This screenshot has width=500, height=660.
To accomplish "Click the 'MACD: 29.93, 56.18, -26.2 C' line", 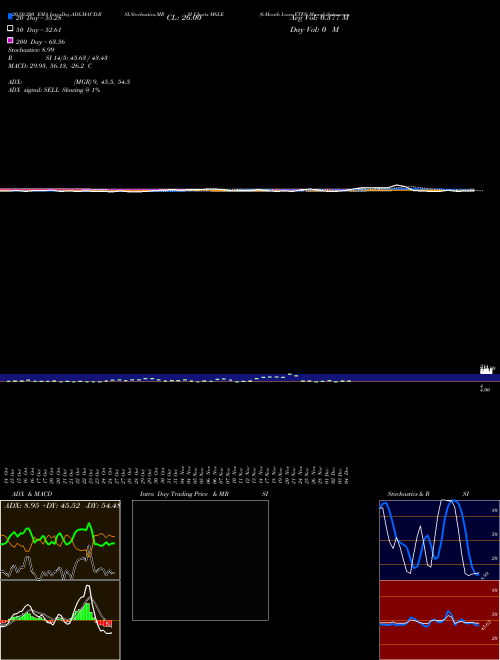I will [x=50, y=66].
